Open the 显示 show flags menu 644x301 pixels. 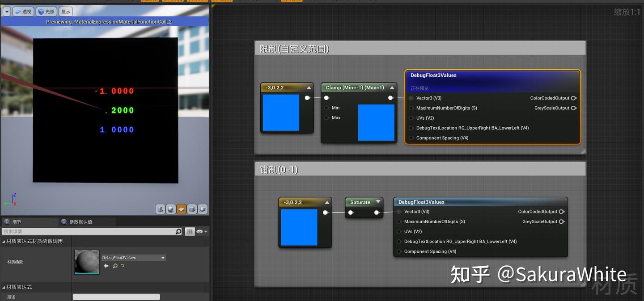click(65, 11)
